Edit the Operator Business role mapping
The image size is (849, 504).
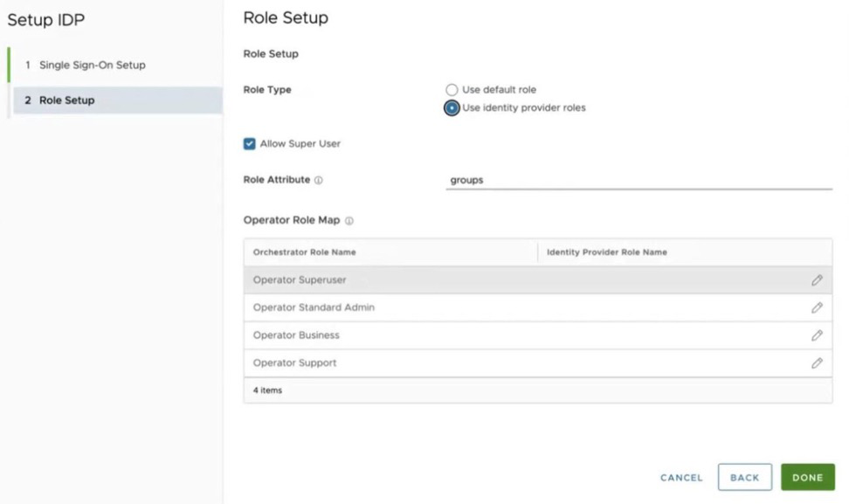click(817, 335)
